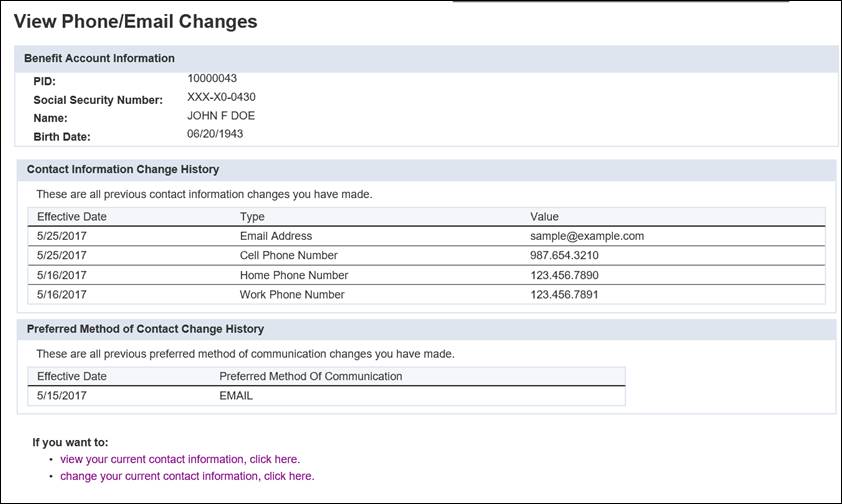Click the sample@example.com value
Viewport: 842px width, 504px height.
(587, 236)
